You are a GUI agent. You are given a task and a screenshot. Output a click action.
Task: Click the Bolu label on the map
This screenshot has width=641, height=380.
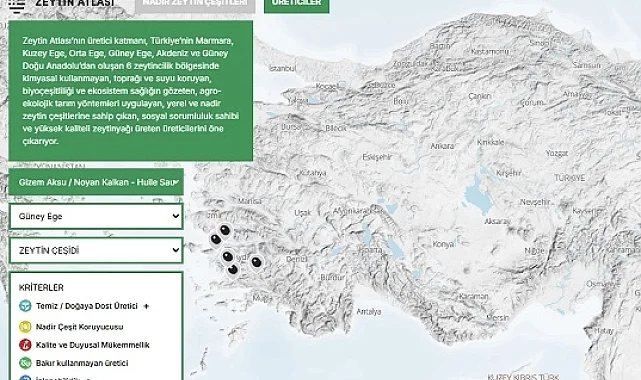click(400, 101)
